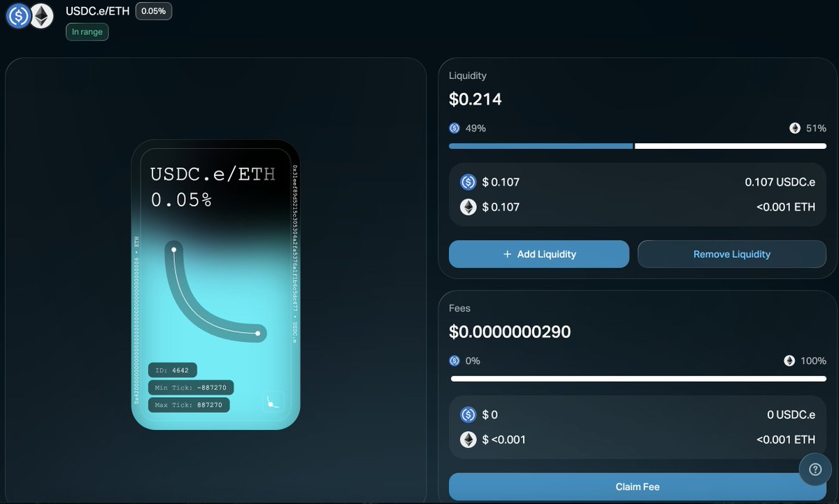Click ETH icon in fees $<0.001 row
The image size is (839, 504).
coord(468,440)
